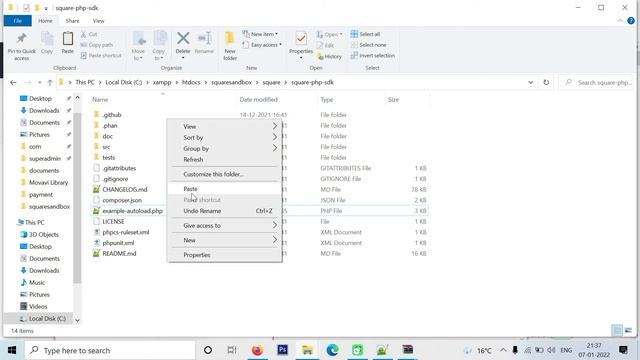
Task: Click the Delete X icon
Action: pyautogui.click(x=183, y=39)
